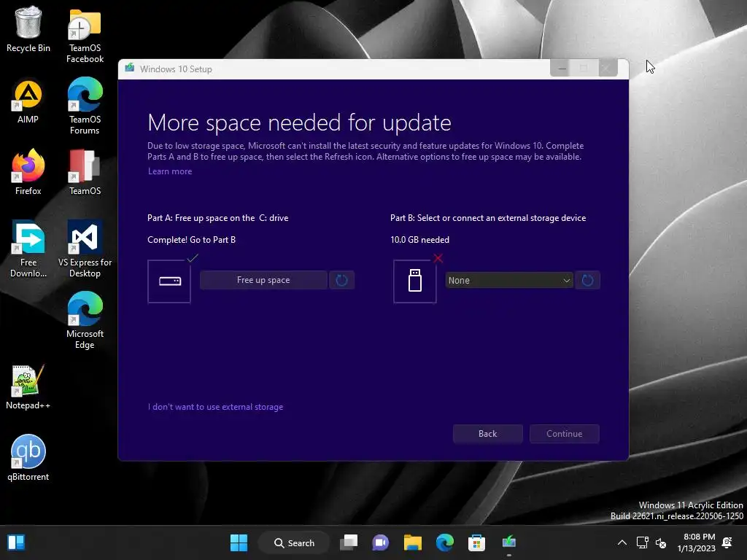Click the C: drive icon in Part A
This screenshot has height=560, width=747.
point(169,281)
